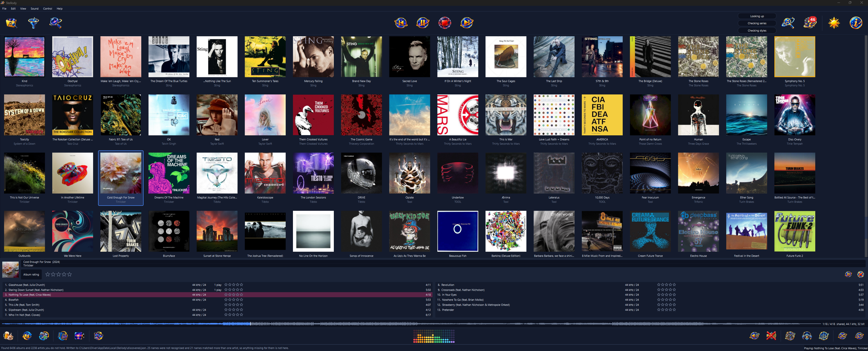Stop playback with the red stop button
This screenshot has width=868, height=351.
click(445, 22)
